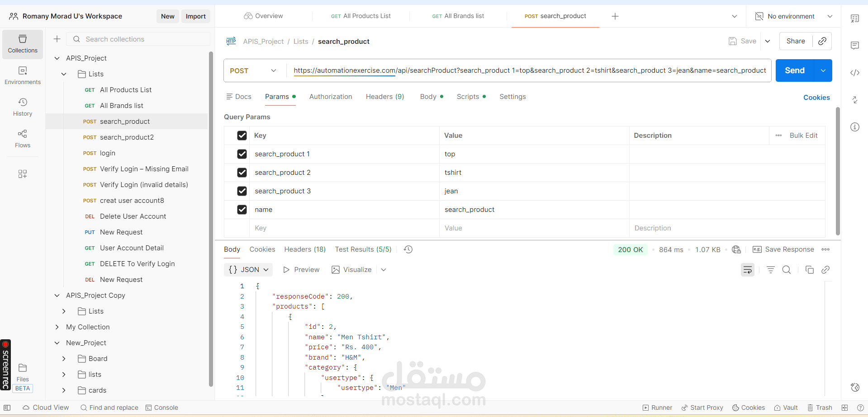Viewport: 868px width, 417px height.
Task: Open the JSON format dropdown
Action: click(x=248, y=270)
